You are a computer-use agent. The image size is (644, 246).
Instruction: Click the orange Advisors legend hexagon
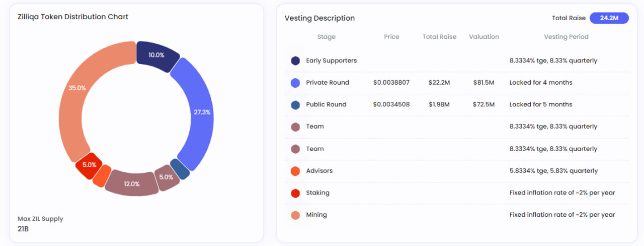[x=295, y=171]
